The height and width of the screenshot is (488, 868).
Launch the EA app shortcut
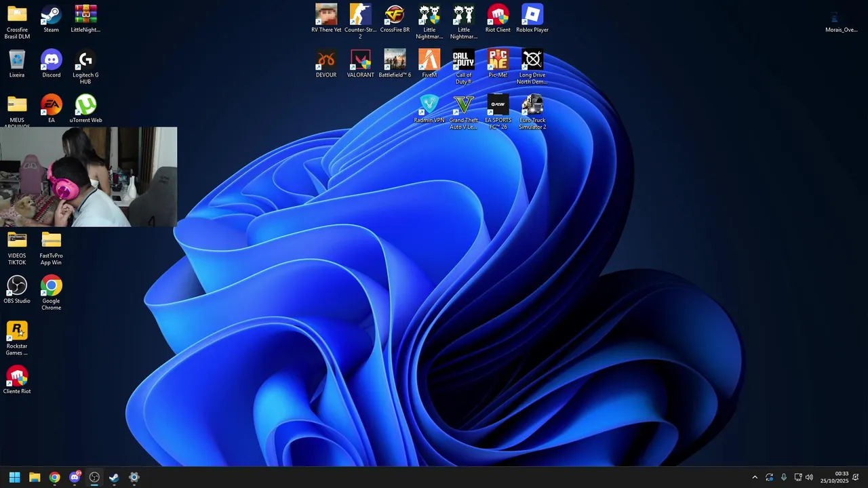pos(51,108)
